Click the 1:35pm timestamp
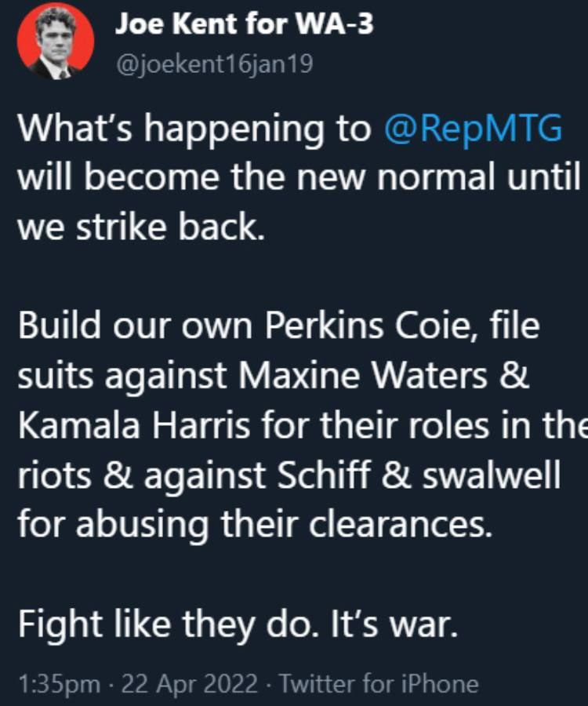Image resolution: width=588 pixels, height=706 pixels. click(58, 683)
